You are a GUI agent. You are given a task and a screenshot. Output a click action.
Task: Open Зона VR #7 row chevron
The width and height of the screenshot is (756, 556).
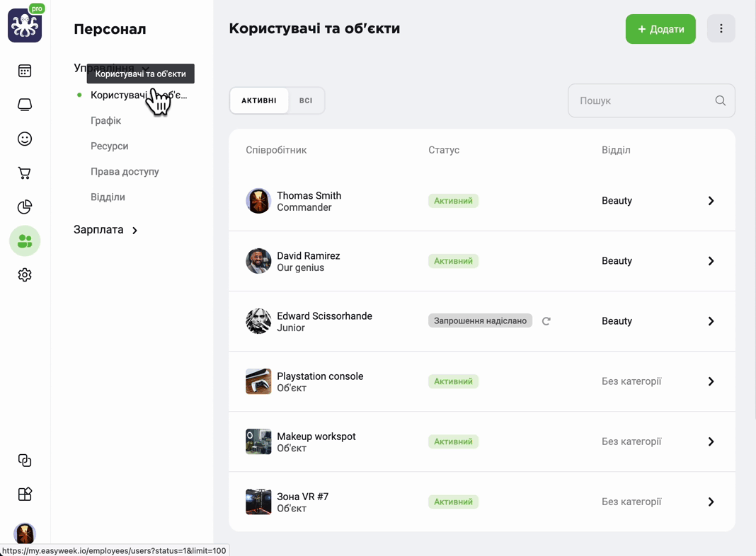pos(711,502)
